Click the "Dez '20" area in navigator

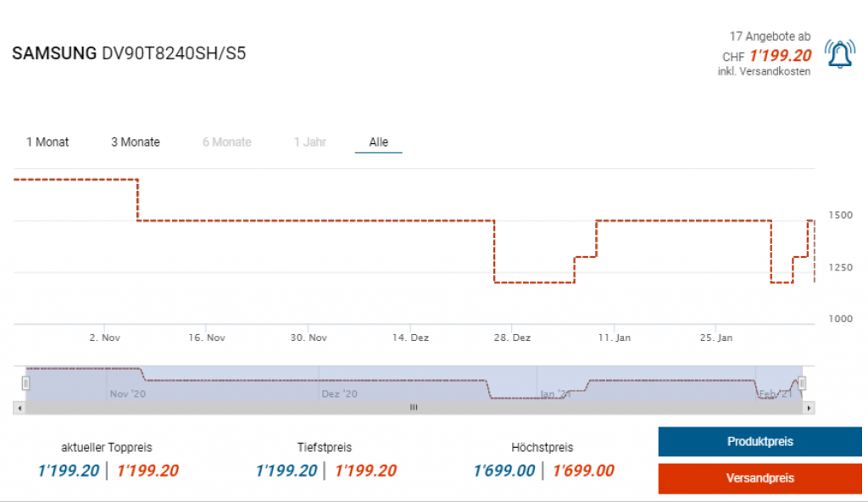coord(339,393)
